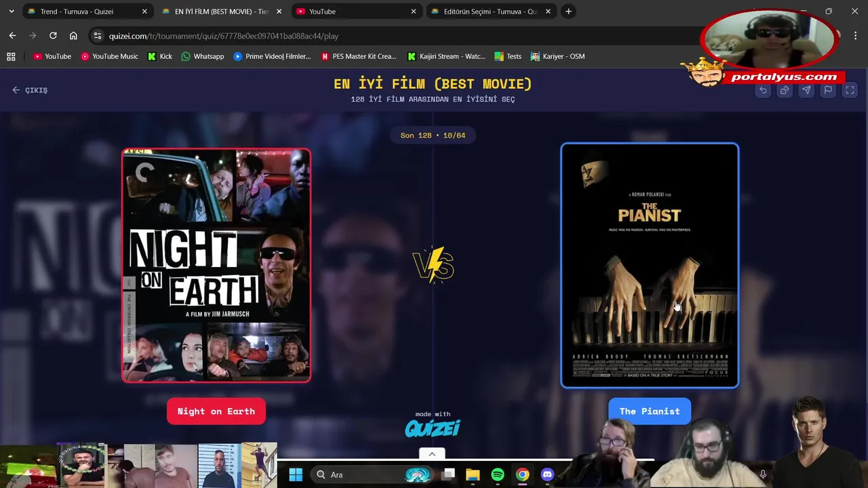Viewport: 868px width, 488px height.
Task: Expand the bottom panel chevron
Action: (x=432, y=454)
